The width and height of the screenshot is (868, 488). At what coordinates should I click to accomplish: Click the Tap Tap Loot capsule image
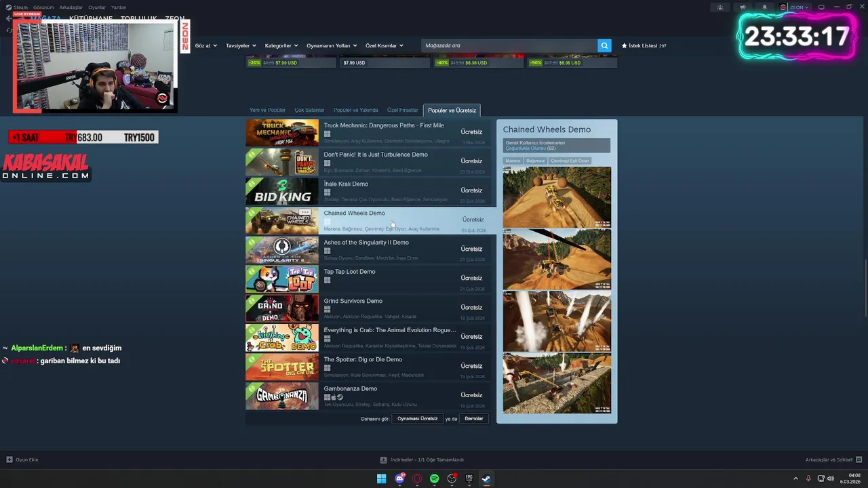[x=281, y=279]
